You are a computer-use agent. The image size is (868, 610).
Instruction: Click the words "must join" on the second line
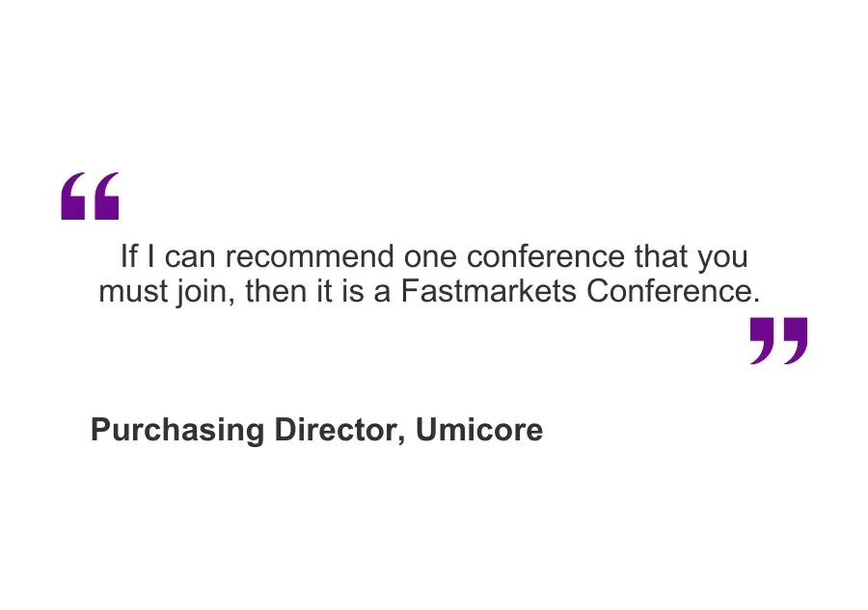coord(167,292)
